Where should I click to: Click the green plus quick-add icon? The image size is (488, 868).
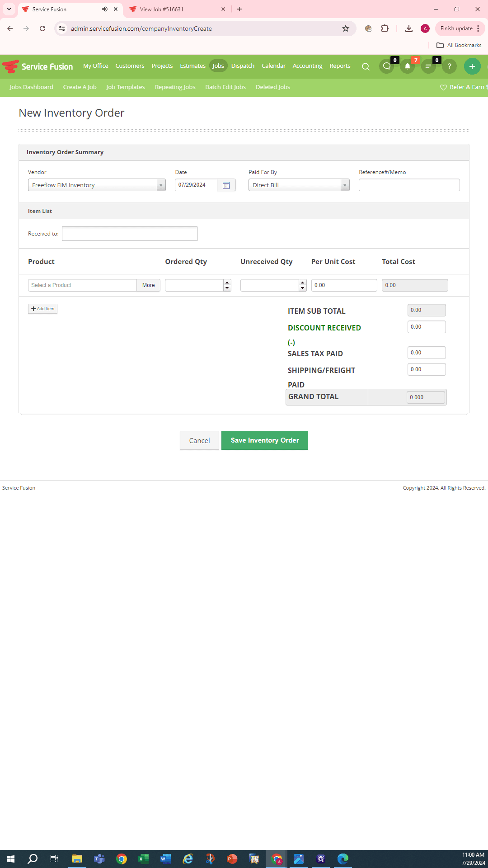[472, 66]
